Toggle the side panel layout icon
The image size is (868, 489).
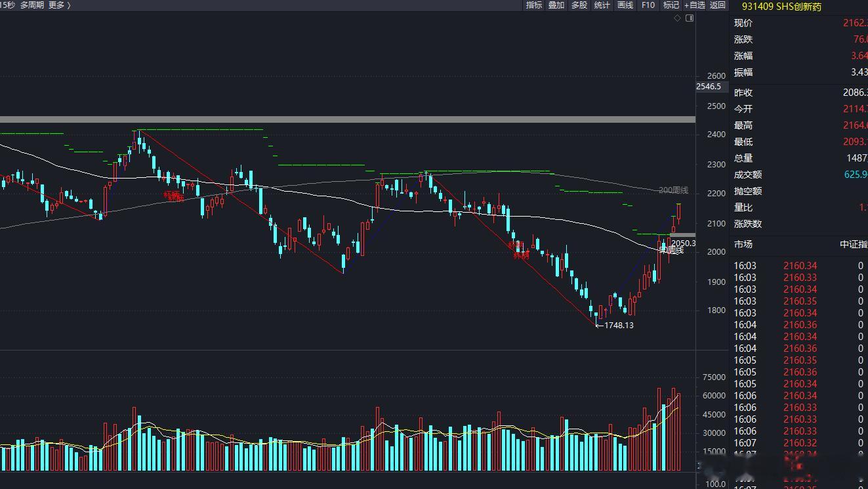tap(689, 18)
